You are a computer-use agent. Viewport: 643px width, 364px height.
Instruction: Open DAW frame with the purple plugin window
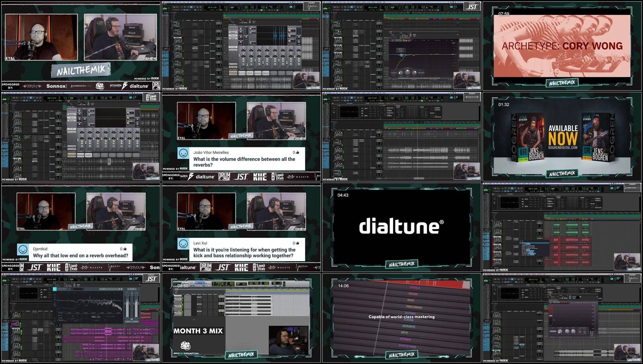pyautogui.click(x=562, y=318)
